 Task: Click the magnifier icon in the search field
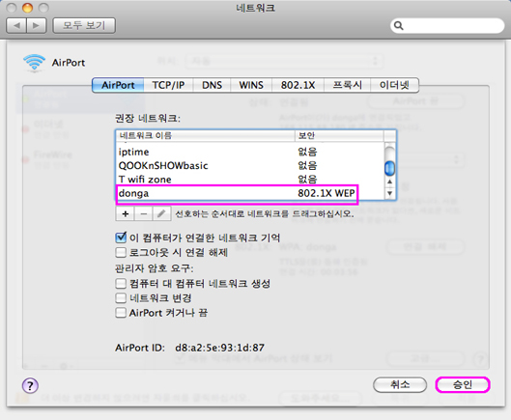coord(398,25)
